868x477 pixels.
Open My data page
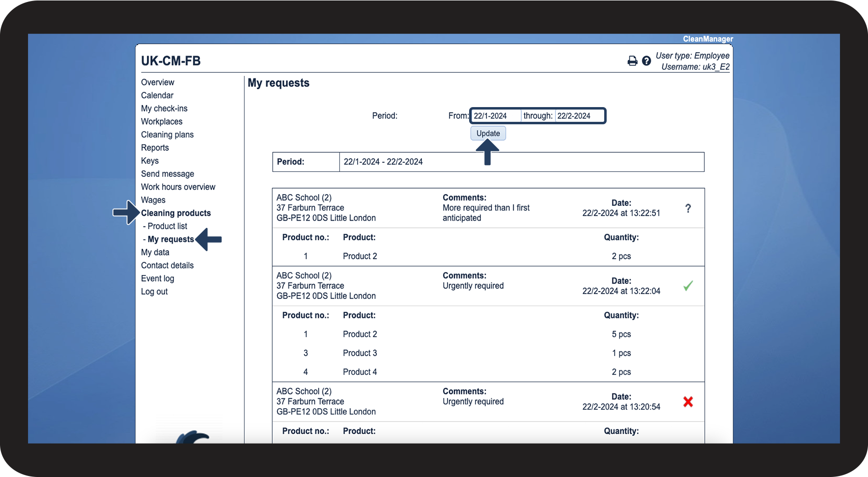155,253
